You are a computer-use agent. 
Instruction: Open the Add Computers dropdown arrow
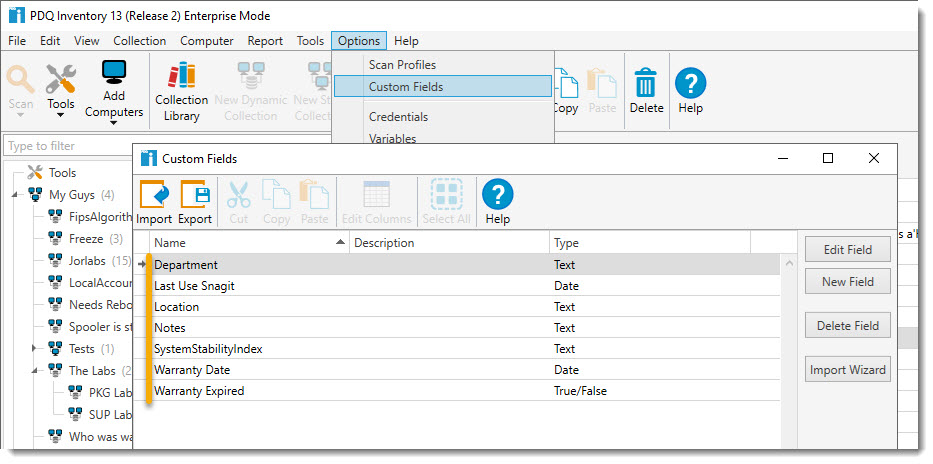(114, 123)
